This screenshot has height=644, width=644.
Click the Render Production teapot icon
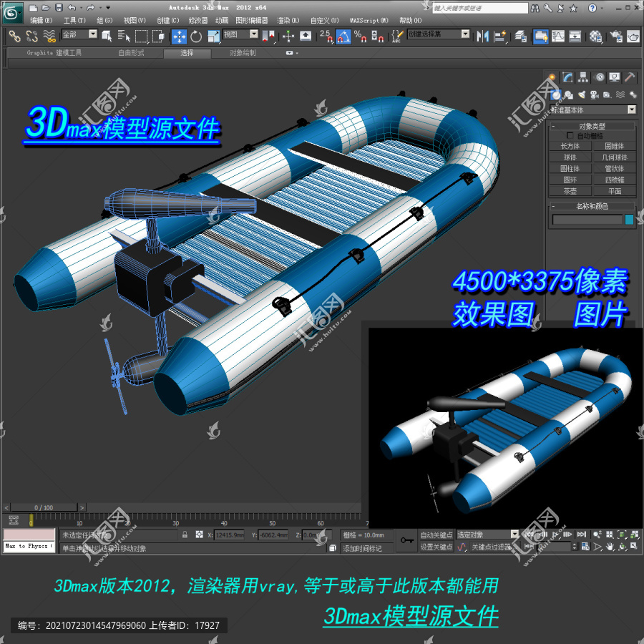[x=633, y=36]
